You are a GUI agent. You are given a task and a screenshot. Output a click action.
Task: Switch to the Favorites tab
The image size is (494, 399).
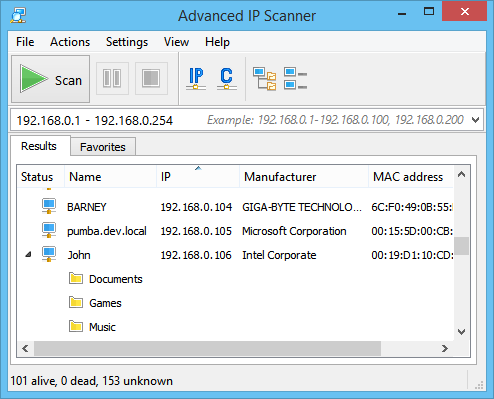103,147
